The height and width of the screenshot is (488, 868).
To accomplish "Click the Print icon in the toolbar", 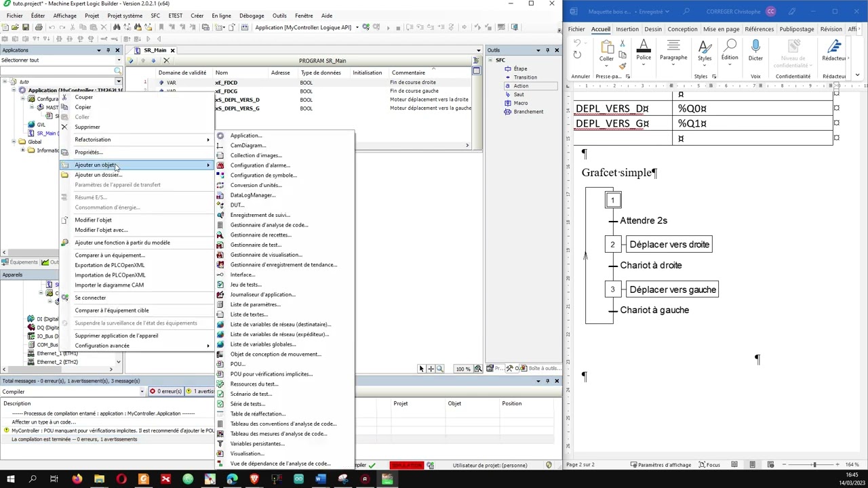I will click(x=39, y=27).
